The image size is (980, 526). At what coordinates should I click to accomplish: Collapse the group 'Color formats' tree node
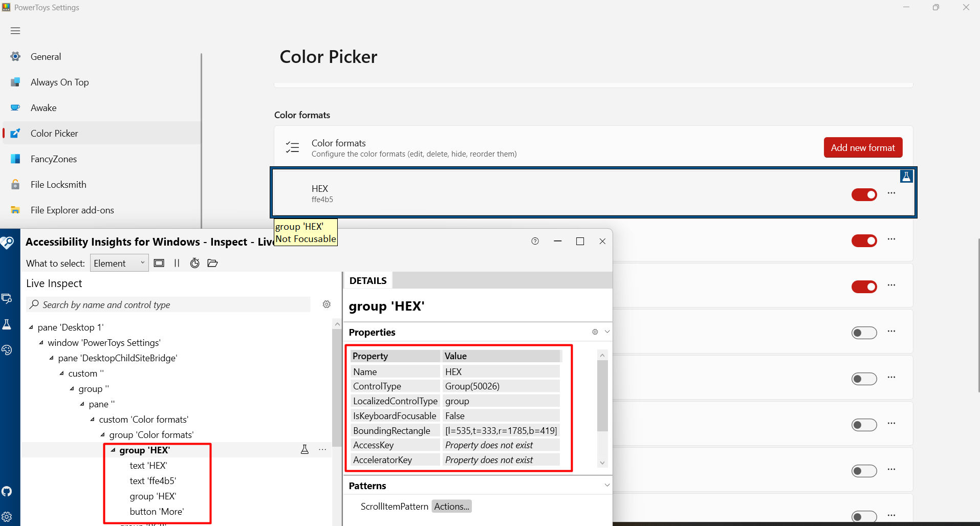click(x=102, y=434)
